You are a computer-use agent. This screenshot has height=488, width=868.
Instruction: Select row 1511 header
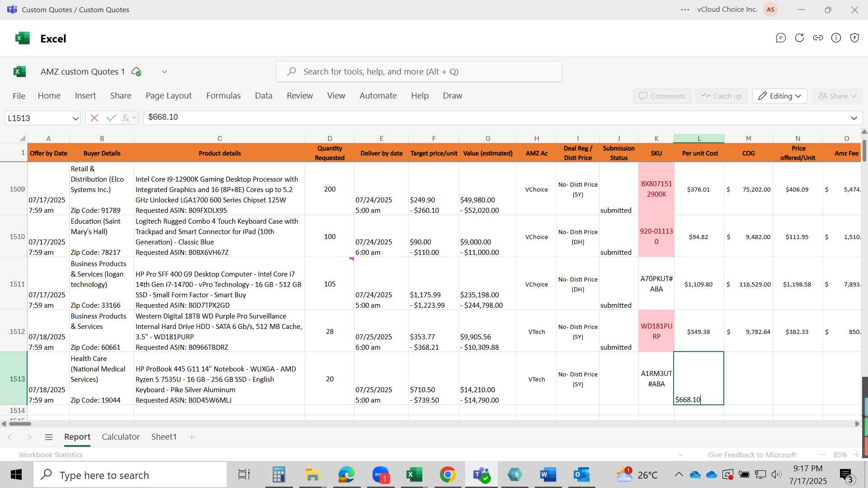click(x=14, y=284)
